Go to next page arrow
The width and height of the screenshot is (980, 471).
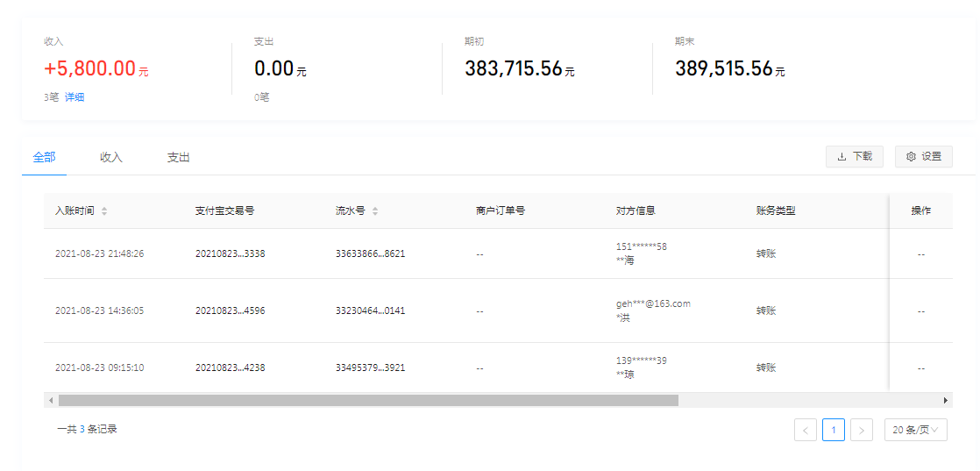pyautogui.click(x=862, y=430)
